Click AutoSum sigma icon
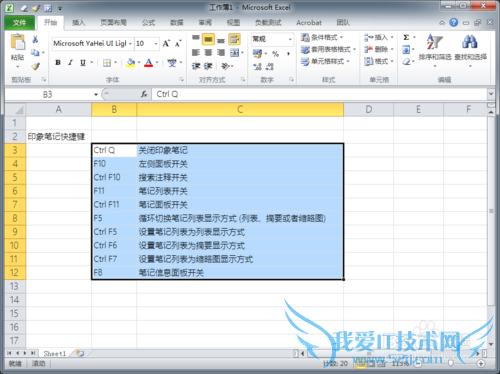500x374 pixels. coord(406,37)
